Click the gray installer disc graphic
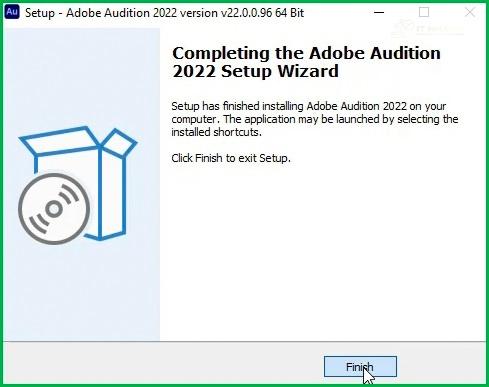Screen dimensions: 489x387 [54, 209]
